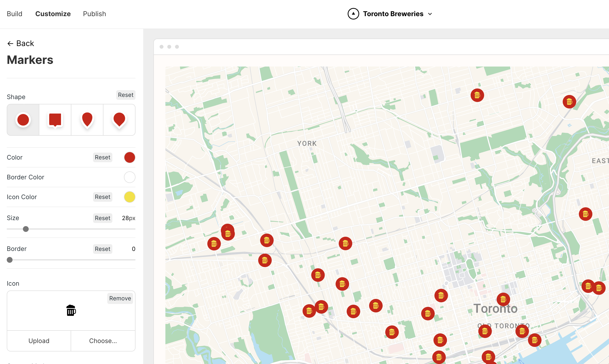Select the circle marker shape
The image size is (609, 364).
coord(23,120)
